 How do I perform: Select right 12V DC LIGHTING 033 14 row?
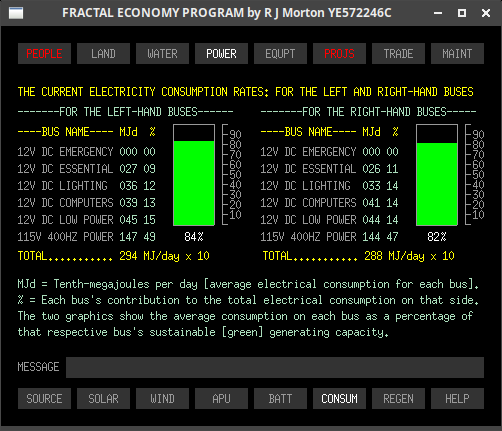[x=330, y=186]
